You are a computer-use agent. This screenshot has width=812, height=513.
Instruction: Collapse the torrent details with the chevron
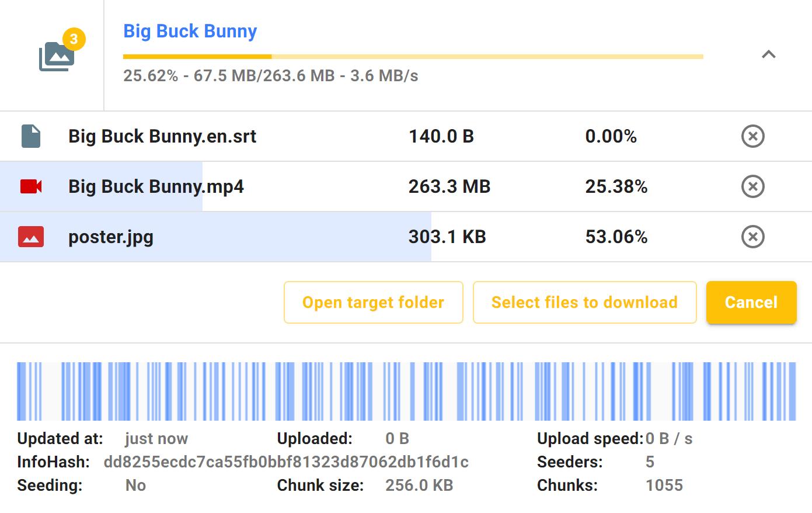coord(768,54)
